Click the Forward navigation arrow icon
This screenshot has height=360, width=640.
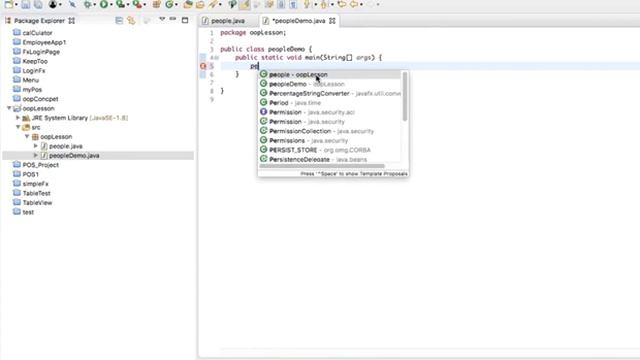pyautogui.click(x=371, y=4)
